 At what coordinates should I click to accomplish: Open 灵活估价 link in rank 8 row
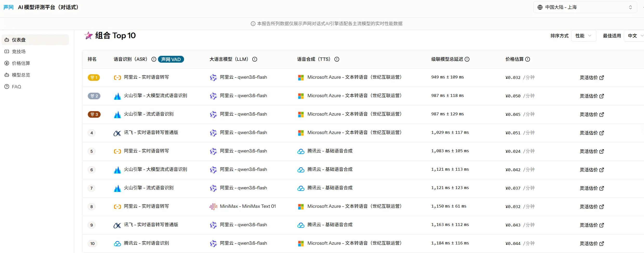(592, 207)
